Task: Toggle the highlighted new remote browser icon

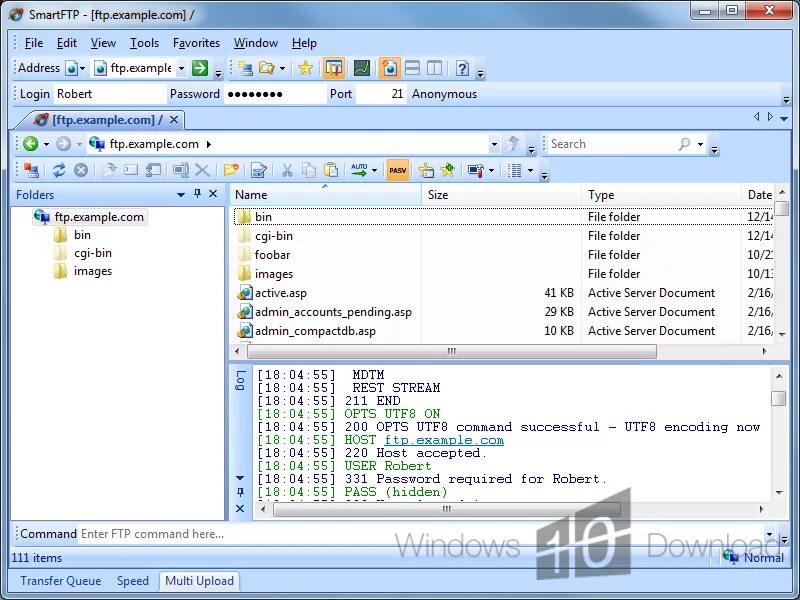Action: click(x=389, y=68)
